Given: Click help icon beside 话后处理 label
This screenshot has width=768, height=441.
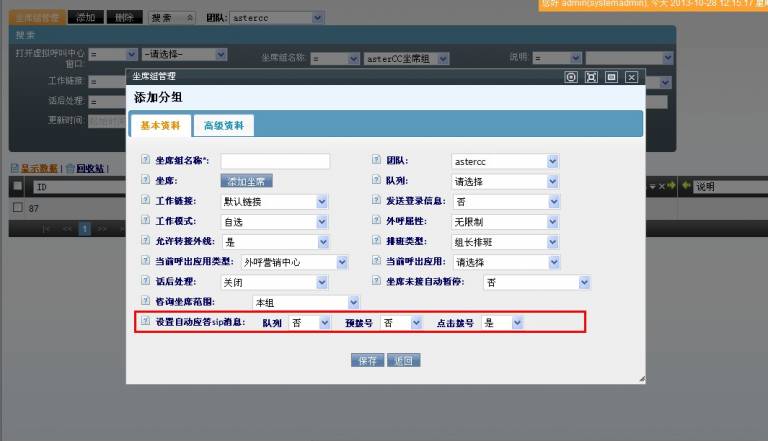Looking at the screenshot, I should pos(145,280).
